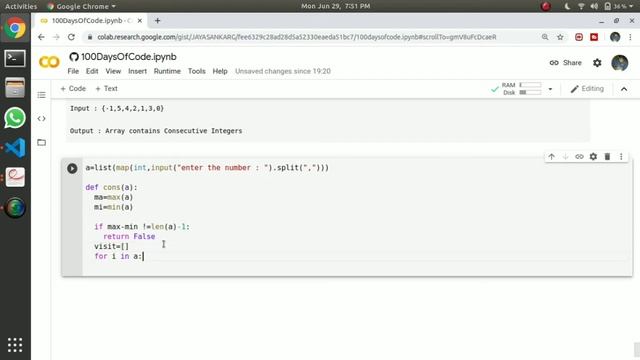Open the Tools menu
The image size is (640, 360).
click(x=196, y=71)
